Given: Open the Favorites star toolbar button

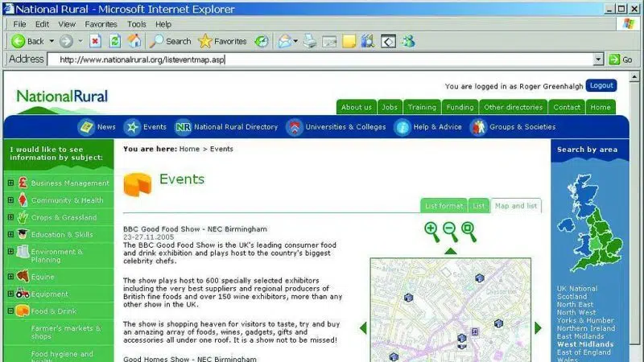Looking at the screenshot, I should point(222,41).
